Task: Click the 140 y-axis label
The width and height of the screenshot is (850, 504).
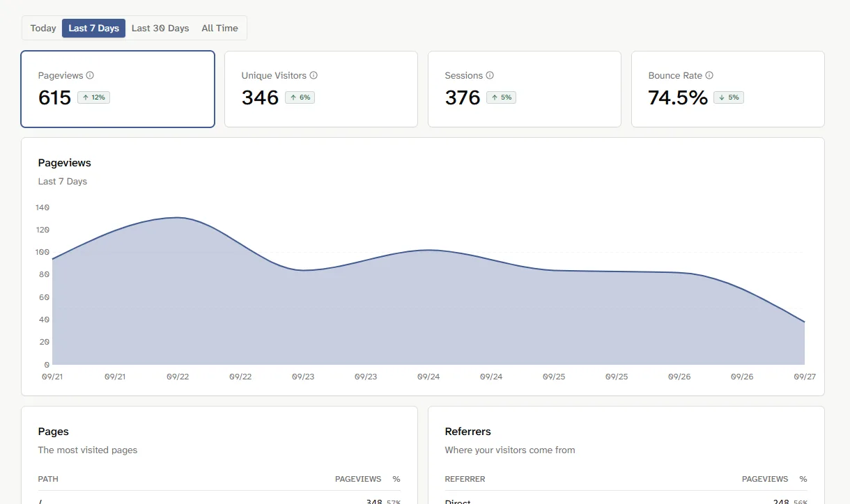Action: pos(42,207)
